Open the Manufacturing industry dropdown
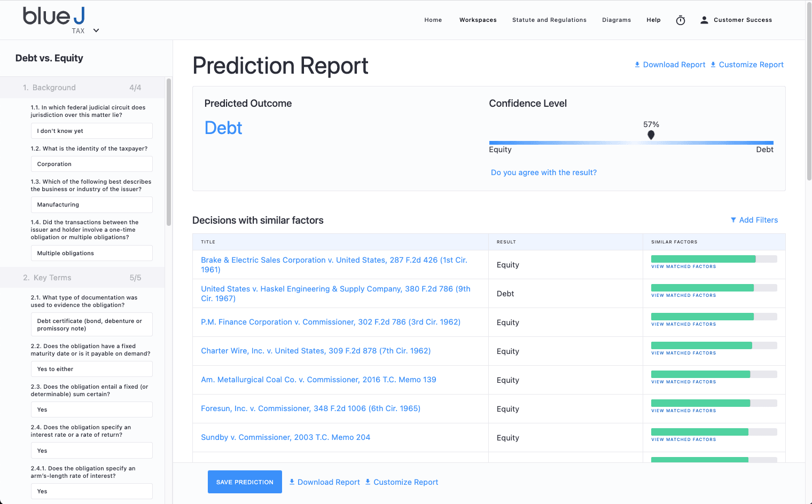The image size is (812, 504). pyautogui.click(x=91, y=204)
